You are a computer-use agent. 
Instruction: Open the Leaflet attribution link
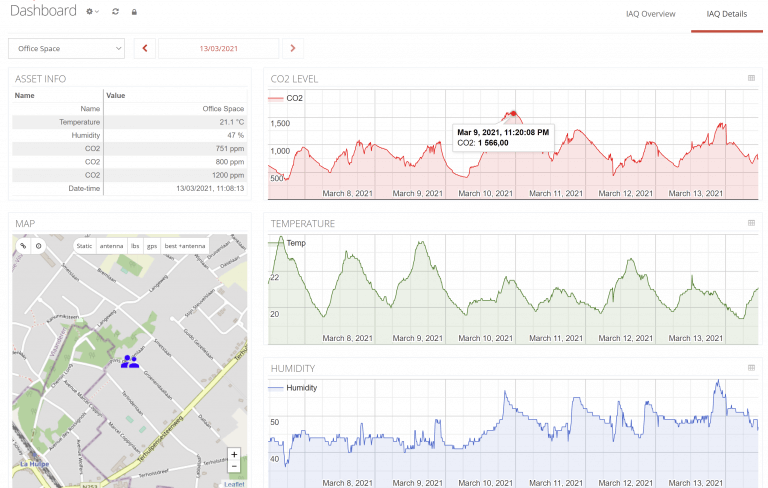(234, 484)
